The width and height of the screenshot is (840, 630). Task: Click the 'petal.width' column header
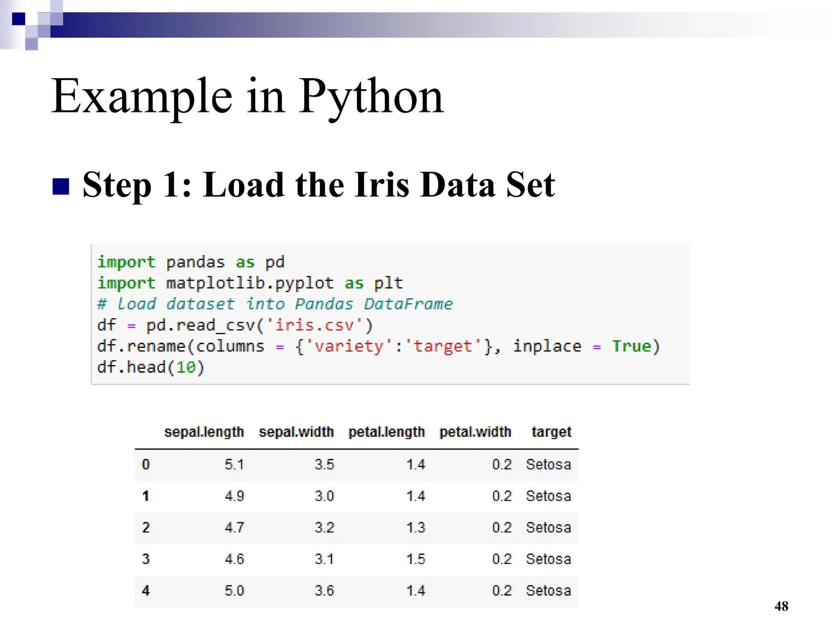coord(475,432)
